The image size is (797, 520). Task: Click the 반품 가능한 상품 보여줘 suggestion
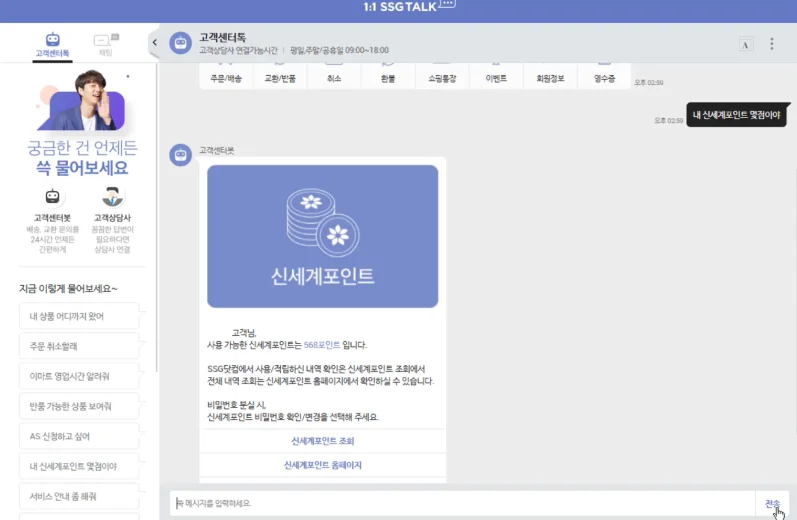point(79,406)
